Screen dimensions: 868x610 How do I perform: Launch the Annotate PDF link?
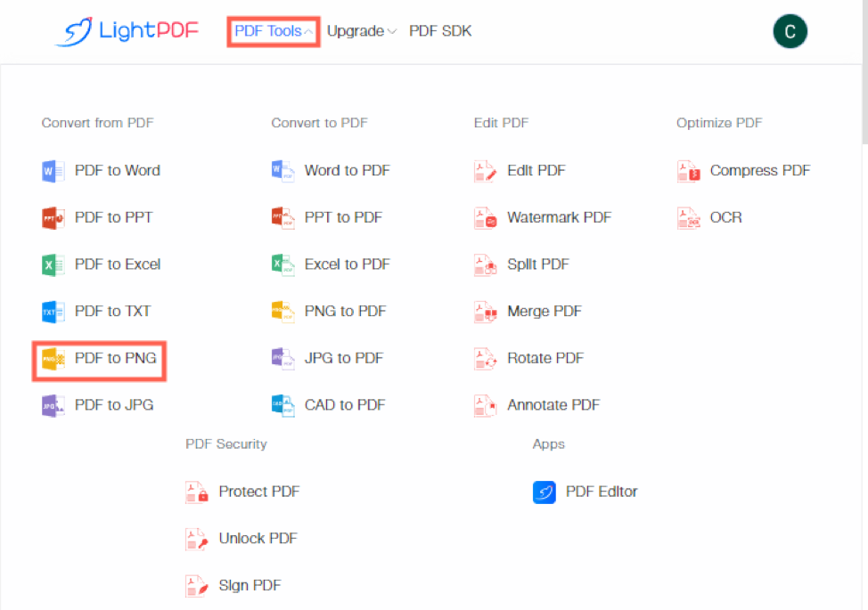[x=553, y=406]
